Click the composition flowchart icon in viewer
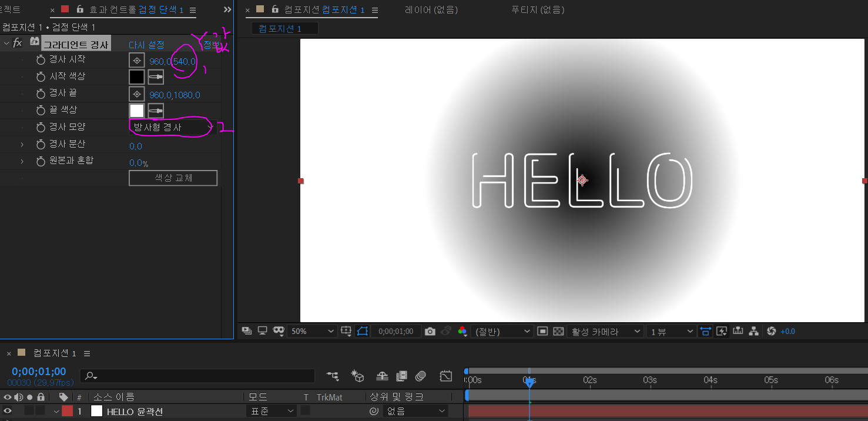This screenshot has height=421, width=868. [x=754, y=332]
